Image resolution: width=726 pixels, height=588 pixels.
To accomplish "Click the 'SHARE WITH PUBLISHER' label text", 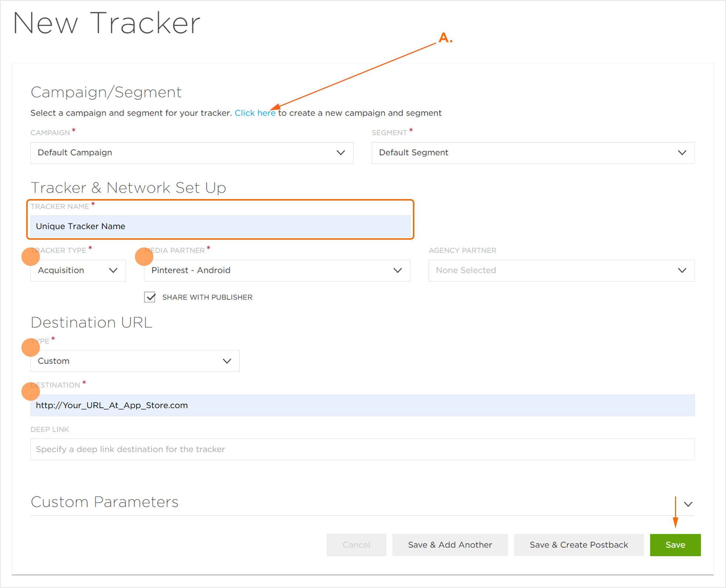I will 207,297.
